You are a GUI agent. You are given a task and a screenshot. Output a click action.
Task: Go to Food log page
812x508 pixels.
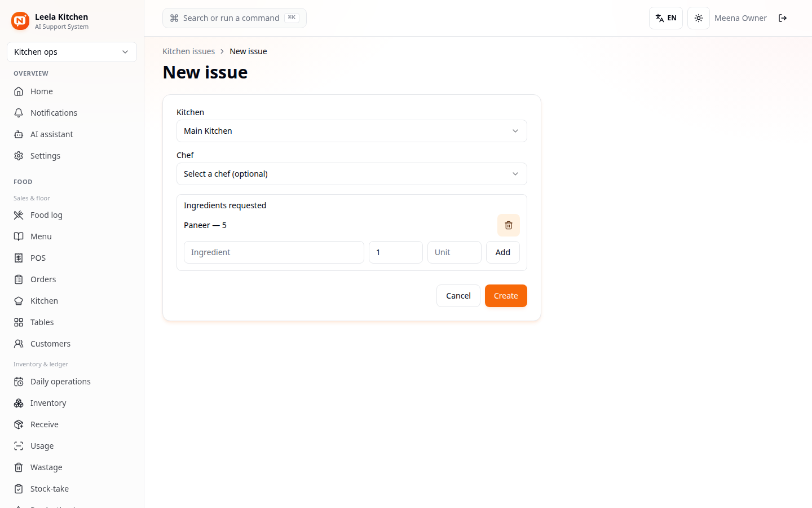[x=72, y=215]
